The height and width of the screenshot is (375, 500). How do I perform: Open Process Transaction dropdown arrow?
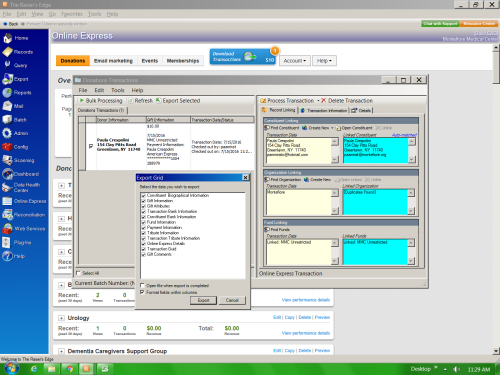coord(318,101)
